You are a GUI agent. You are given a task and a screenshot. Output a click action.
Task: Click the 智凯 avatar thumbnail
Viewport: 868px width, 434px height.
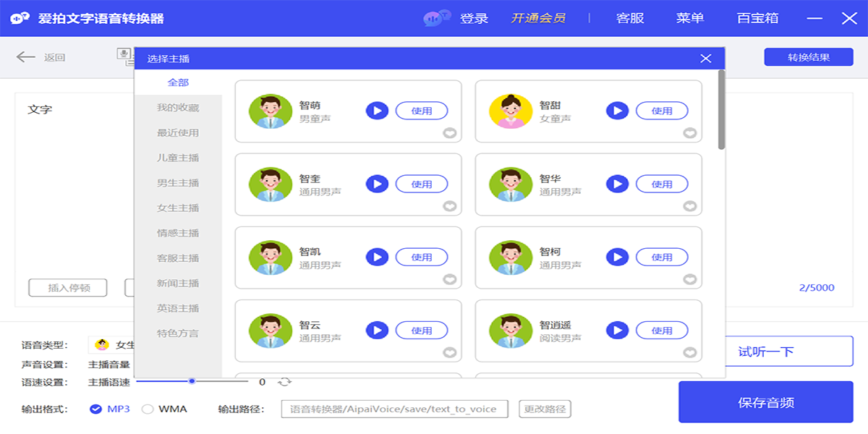(271, 258)
